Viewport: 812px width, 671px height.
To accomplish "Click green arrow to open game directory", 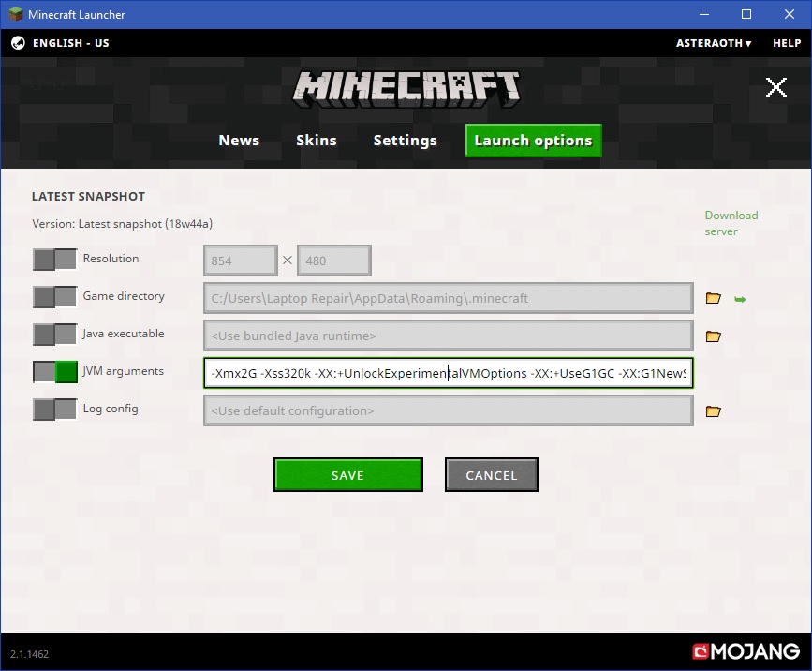I will click(740, 299).
